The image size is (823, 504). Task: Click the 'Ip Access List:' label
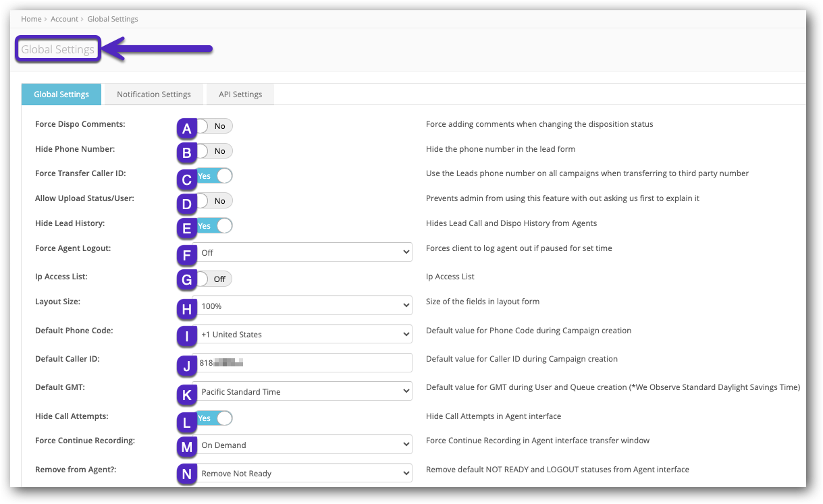(x=61, y=277)
